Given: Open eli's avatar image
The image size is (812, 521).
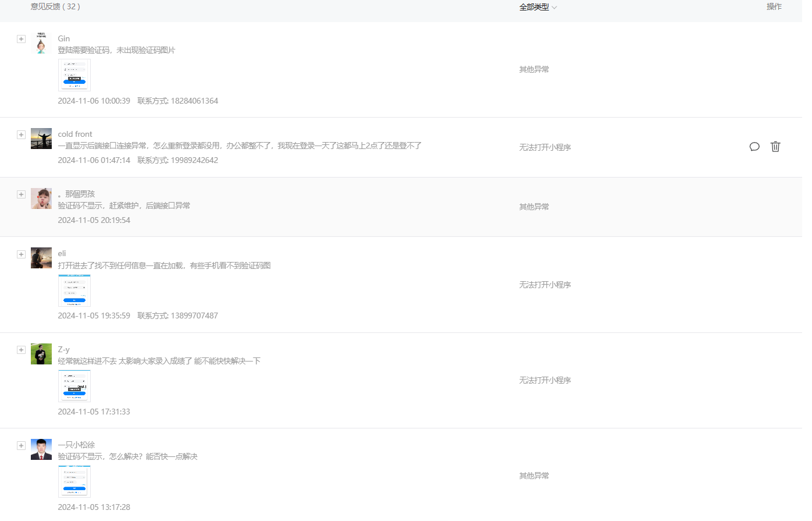Looking at the screenshot, I should [x=41, y=258].
